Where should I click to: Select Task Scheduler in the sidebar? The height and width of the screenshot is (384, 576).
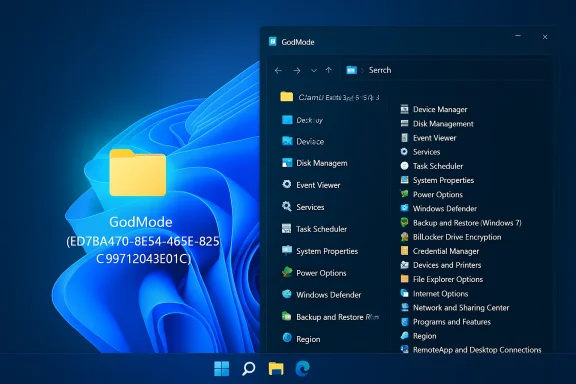tap(314, 229)
